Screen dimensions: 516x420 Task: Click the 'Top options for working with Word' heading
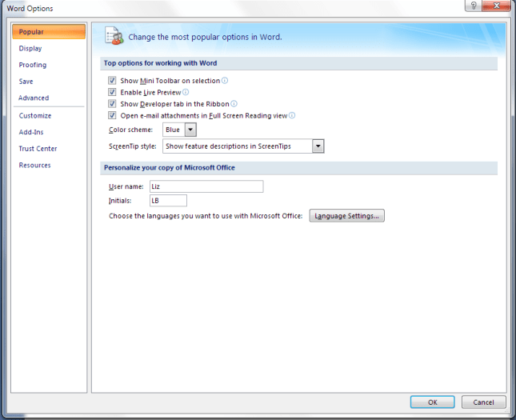[160, 63]
